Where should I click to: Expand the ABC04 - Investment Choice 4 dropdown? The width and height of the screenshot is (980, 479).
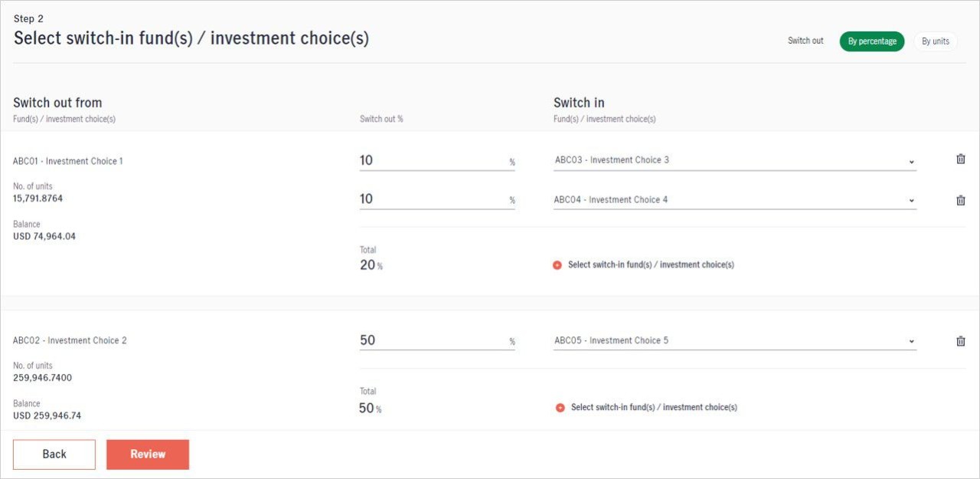(x=734, y=200)
